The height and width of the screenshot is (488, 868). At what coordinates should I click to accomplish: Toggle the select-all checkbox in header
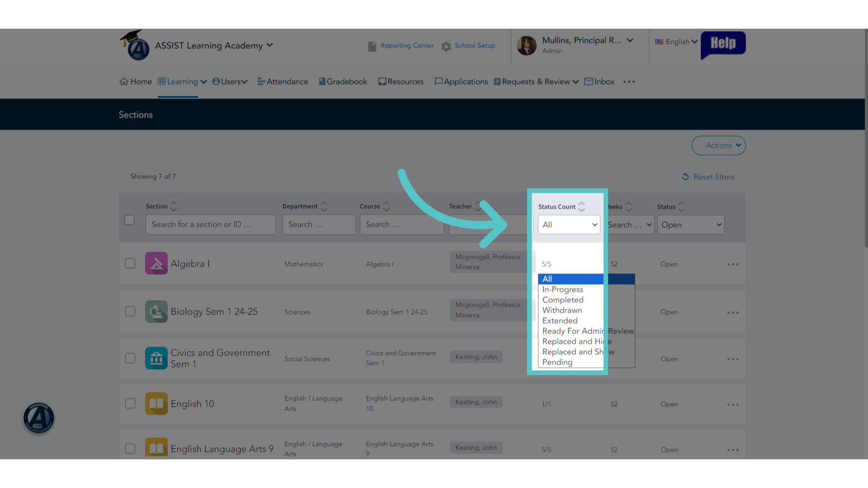click(129, 220)
